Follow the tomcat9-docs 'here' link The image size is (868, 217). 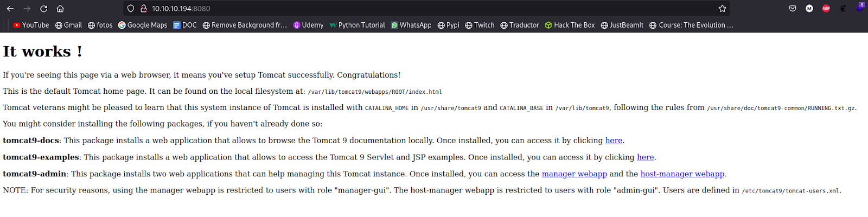[x=614, y=141]
